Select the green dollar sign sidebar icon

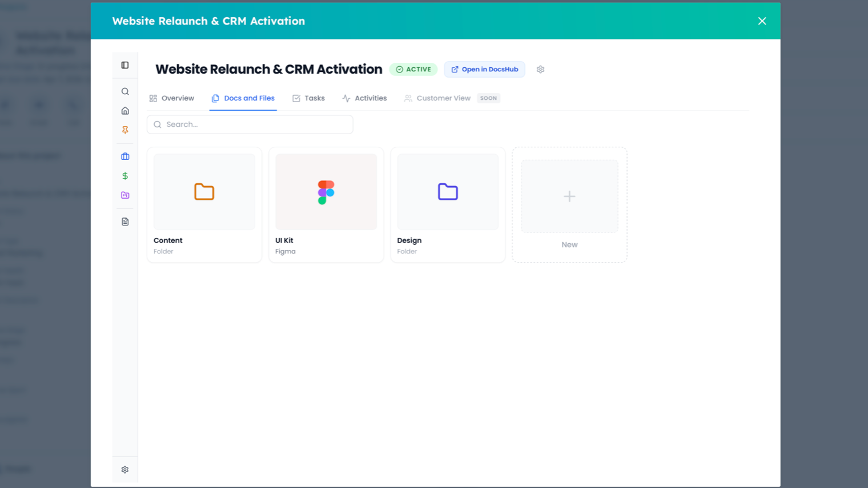[x=124, y=176]
